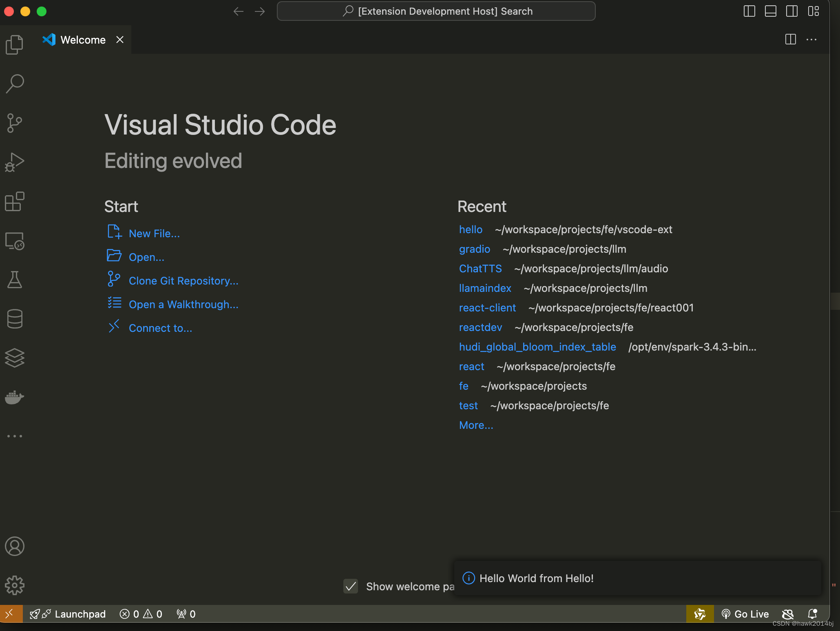
Task: Open Accounts menu
Action: [15, 546]
